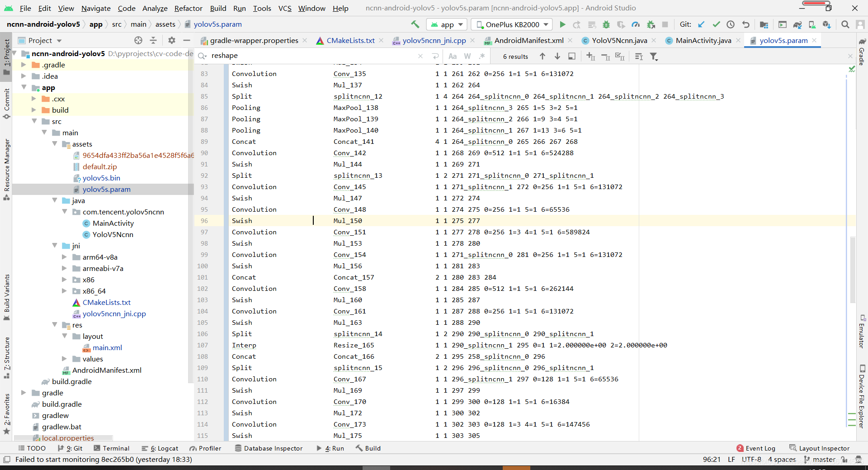Collapse the assets folder
This screenshot has width=868, height=470.
click(55, 144)
